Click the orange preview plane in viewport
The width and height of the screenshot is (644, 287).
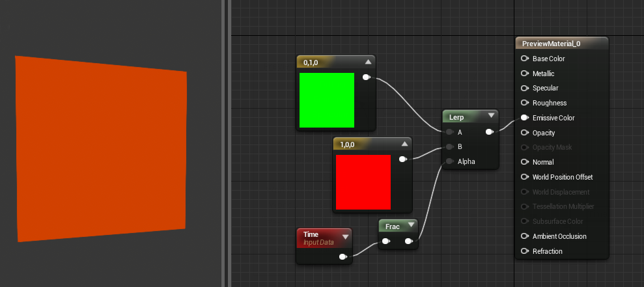coord(101,148)
